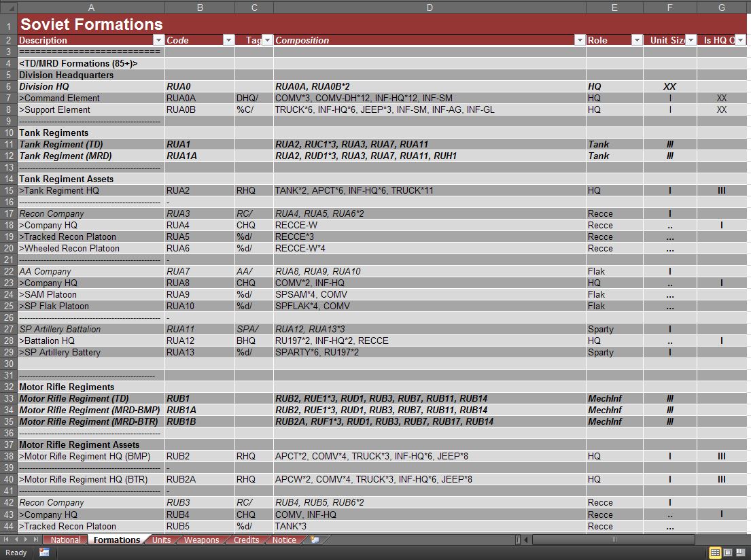Select '>Motor Rifle Regiment HQ (BMP)' cell
751x560 pixels.
[91, 456]
